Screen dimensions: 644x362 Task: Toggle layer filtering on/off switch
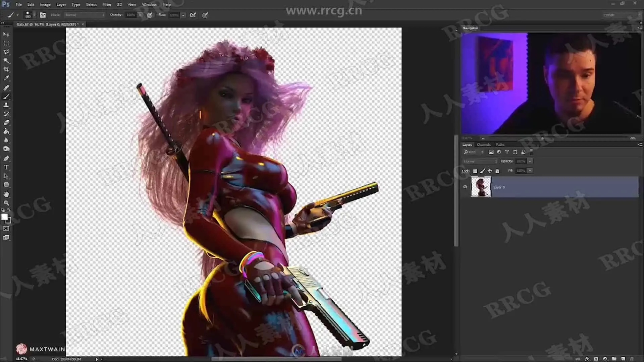[x=532, y=152]
